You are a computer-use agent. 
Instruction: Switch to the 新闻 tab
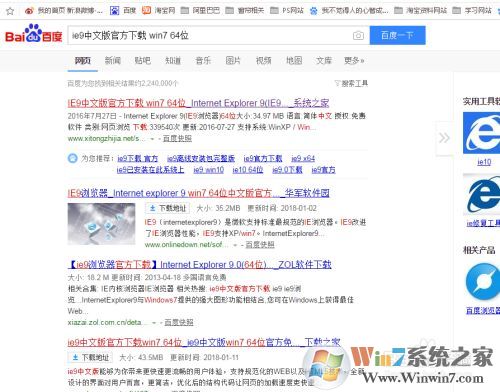(x=113, y=61)
